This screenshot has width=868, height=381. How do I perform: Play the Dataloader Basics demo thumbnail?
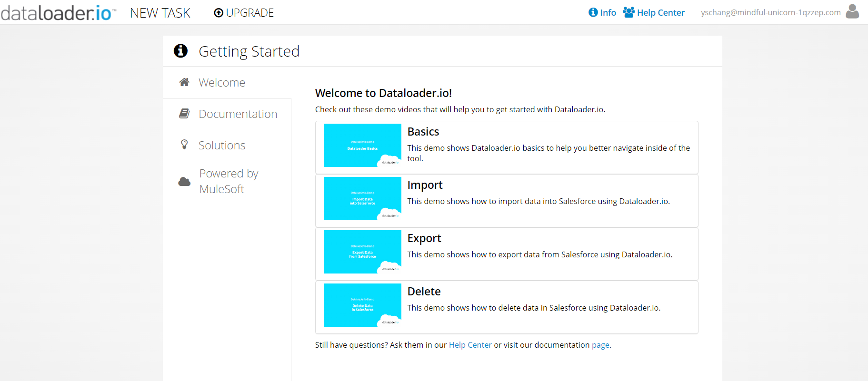362,146
